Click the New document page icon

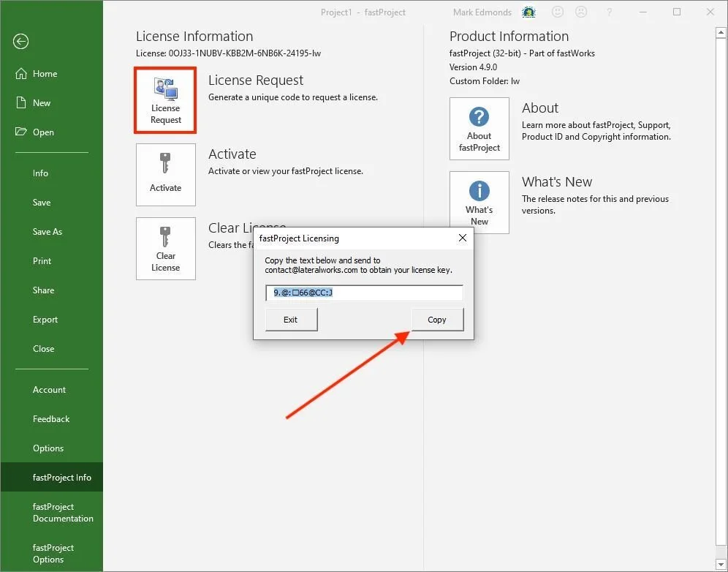tap(21, 102)
